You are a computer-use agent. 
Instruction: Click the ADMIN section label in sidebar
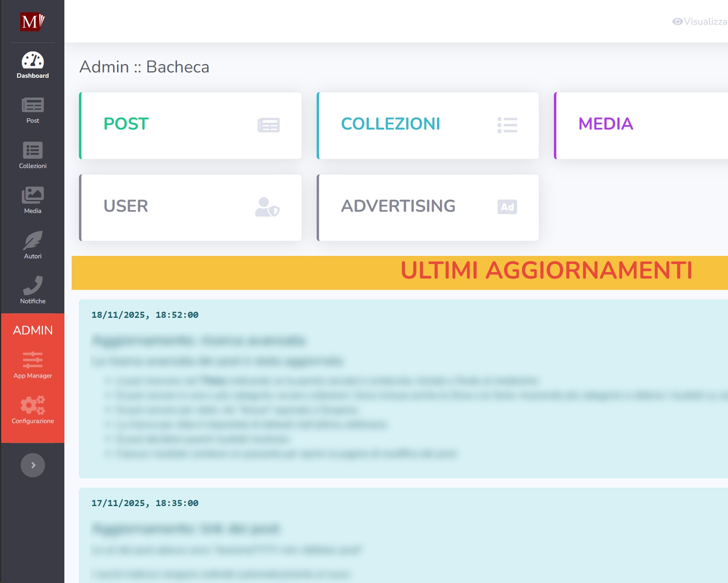pyautogui.click(x=33, y=330)
